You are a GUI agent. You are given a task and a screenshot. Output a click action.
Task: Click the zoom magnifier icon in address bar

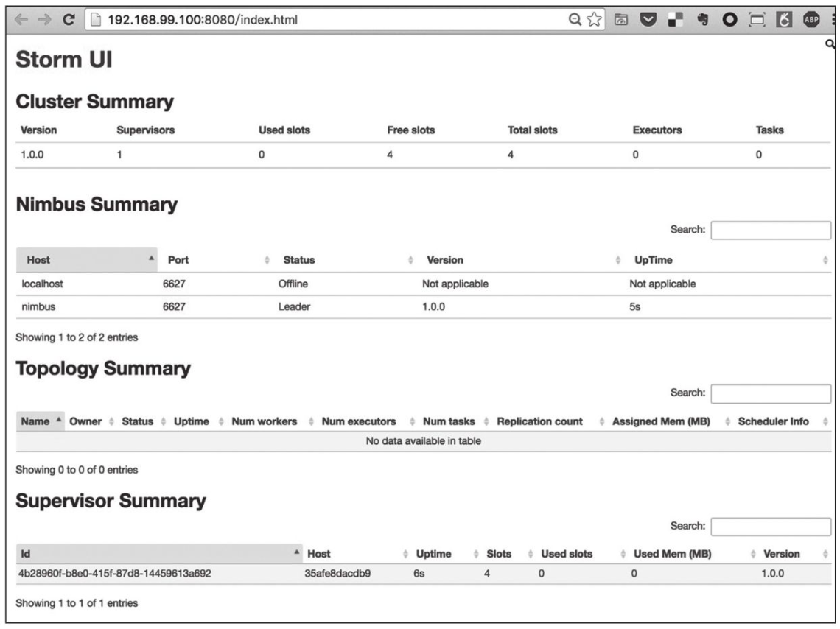tap(575, 20)
